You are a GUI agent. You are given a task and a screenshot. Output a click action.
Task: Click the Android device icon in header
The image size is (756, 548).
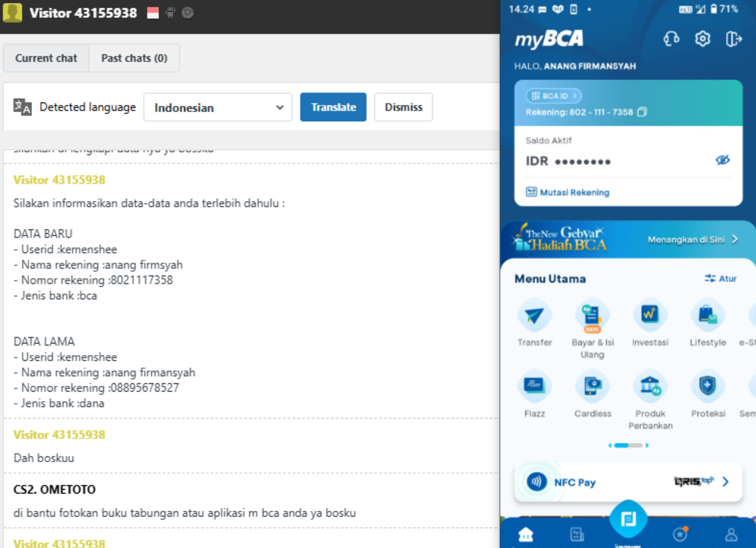tap(170, 13)
